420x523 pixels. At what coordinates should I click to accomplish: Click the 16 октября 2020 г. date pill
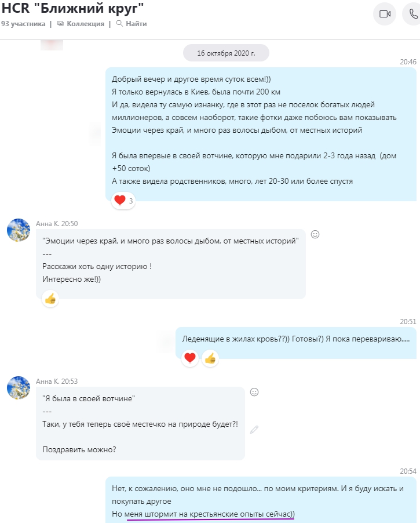[226, 53]
